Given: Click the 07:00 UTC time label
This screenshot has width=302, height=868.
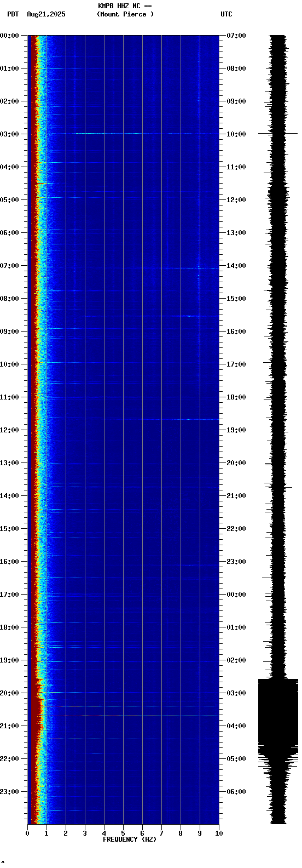Looking at the screenshot, I should 236,36.
